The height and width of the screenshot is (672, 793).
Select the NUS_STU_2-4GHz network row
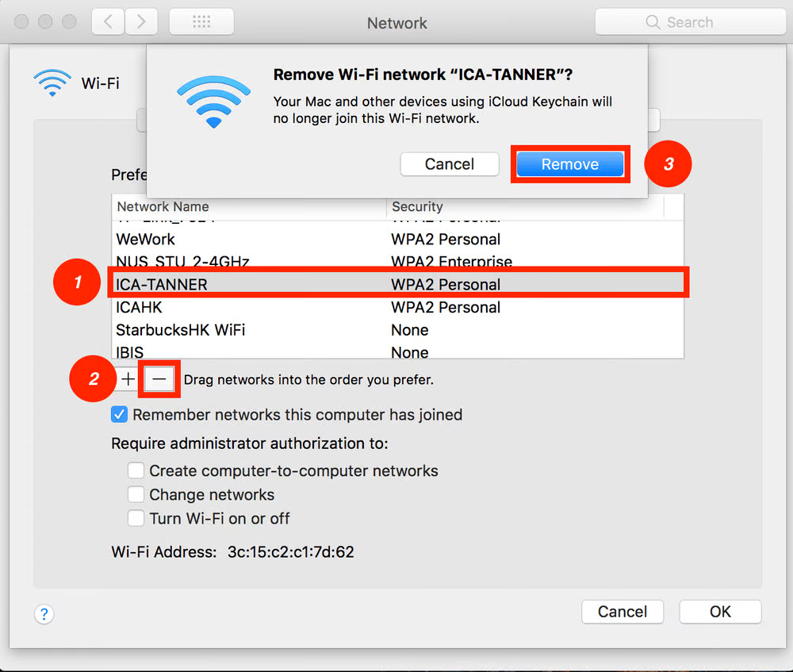pyautogui.click(x=397, y=260)
